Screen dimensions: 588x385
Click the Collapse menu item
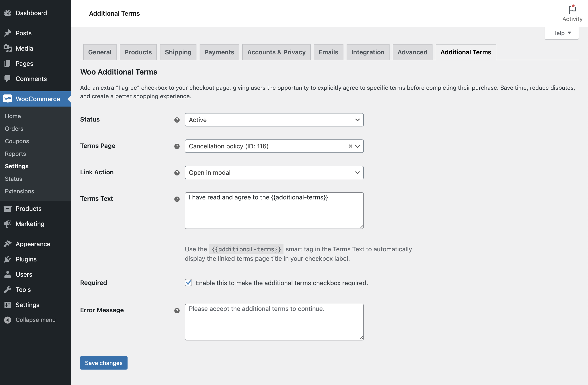[35, 319]
